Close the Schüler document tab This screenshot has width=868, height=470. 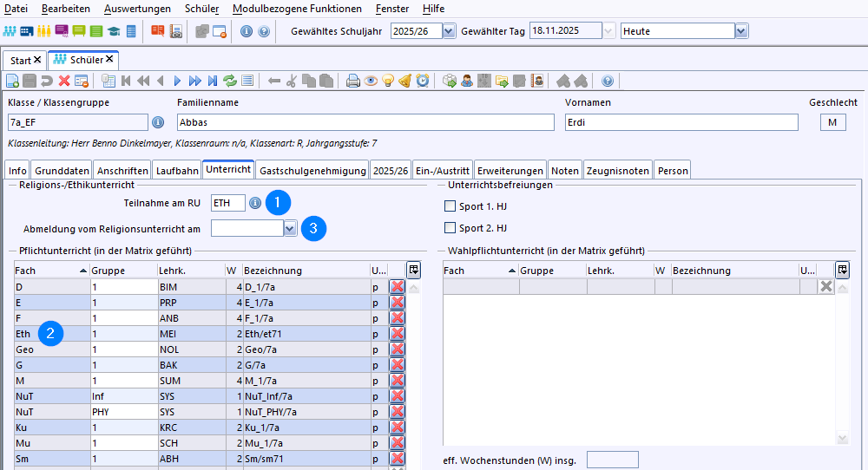pyautogui.click(x=111, y=60)
